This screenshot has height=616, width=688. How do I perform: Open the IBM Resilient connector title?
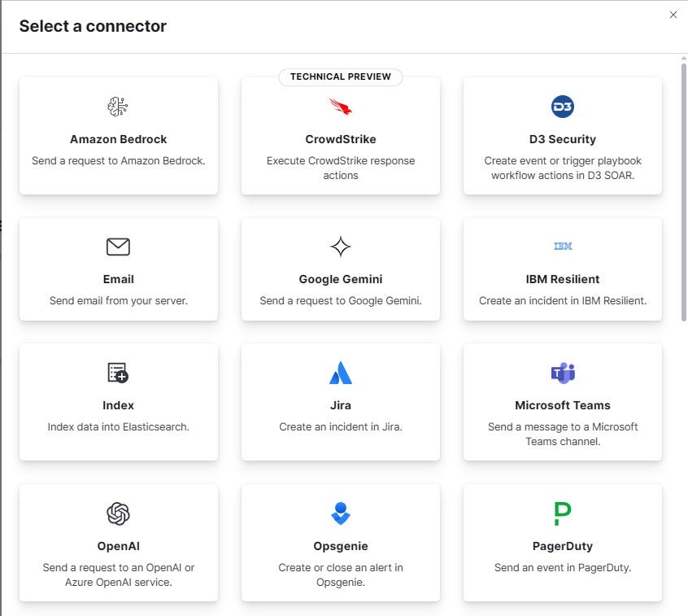(563, 279)
